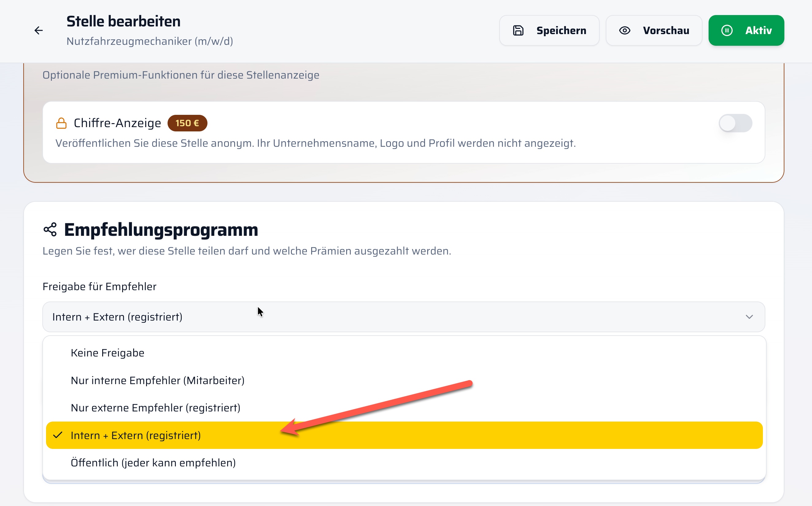
Task: Click the chevron in the Freigabe dropdown
Action: [749, 317]
